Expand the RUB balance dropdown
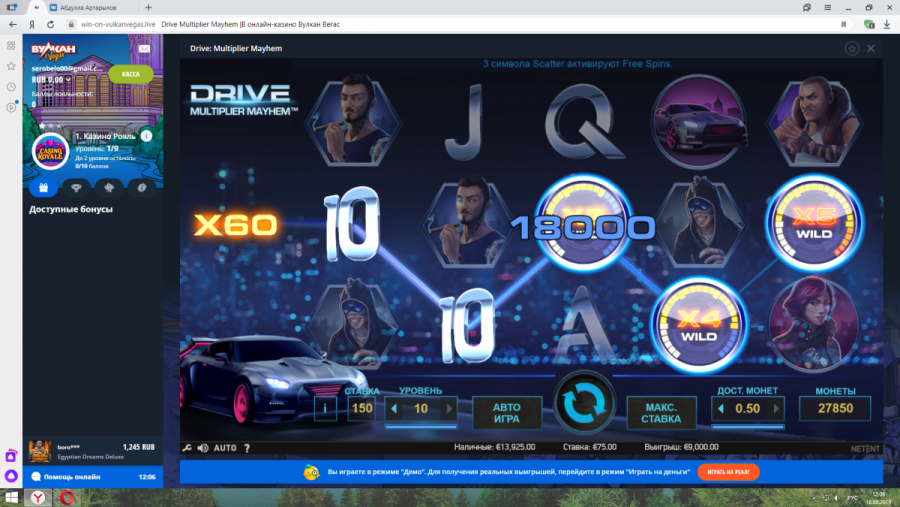 coord(69,79)
